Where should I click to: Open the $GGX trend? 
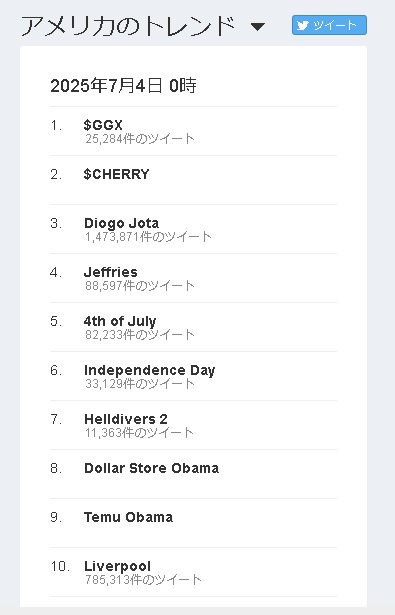tap(103, 125)
